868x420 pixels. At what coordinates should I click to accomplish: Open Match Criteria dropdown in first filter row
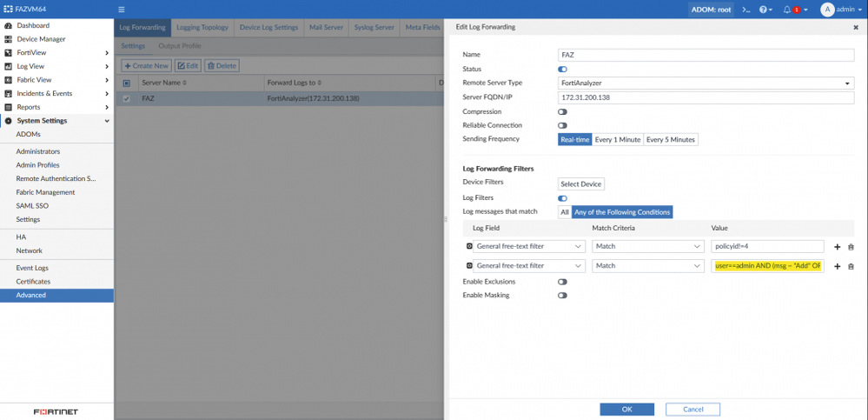647,247
